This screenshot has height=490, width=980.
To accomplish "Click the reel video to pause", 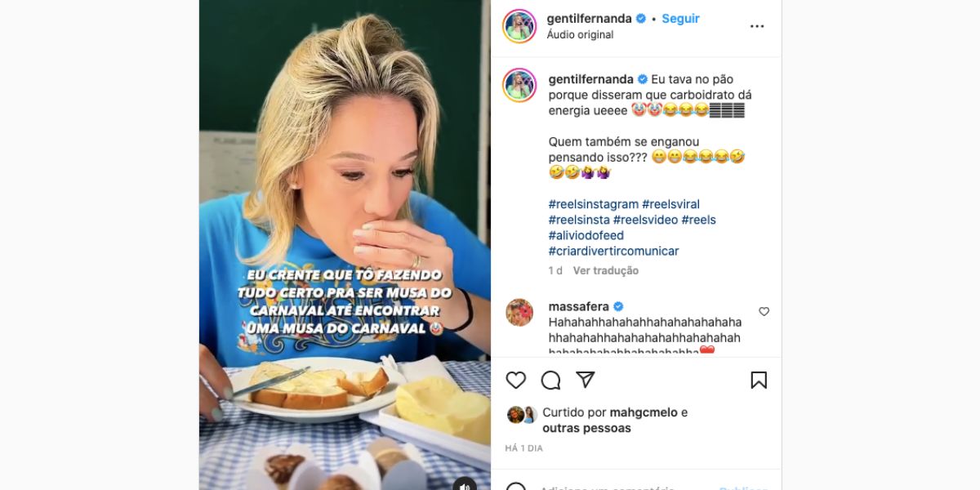I will click(345, 245).
